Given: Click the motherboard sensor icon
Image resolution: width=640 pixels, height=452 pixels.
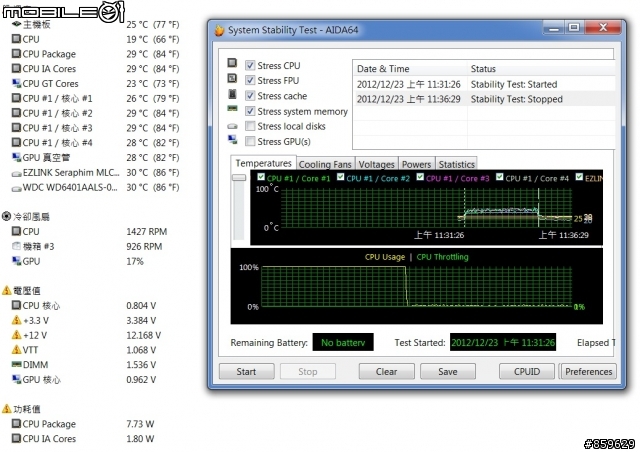Looking at the screenshot, I should click(x=16, y=24).
